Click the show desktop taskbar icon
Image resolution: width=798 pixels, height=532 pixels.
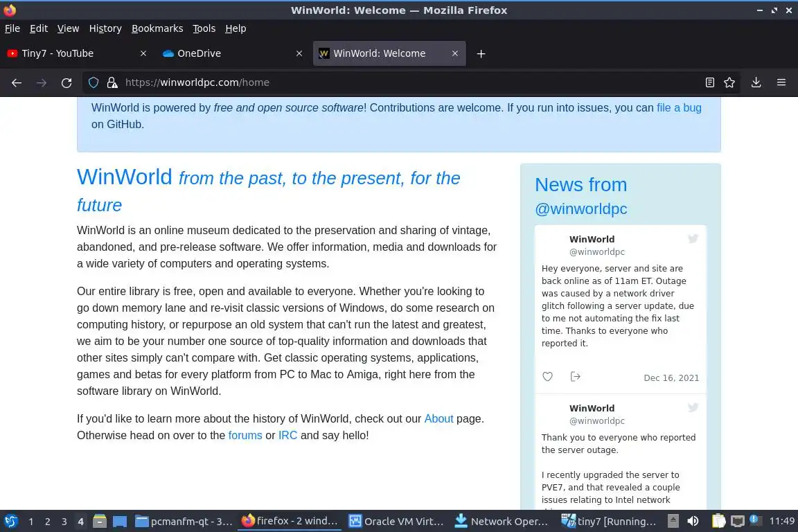[120, 522]
